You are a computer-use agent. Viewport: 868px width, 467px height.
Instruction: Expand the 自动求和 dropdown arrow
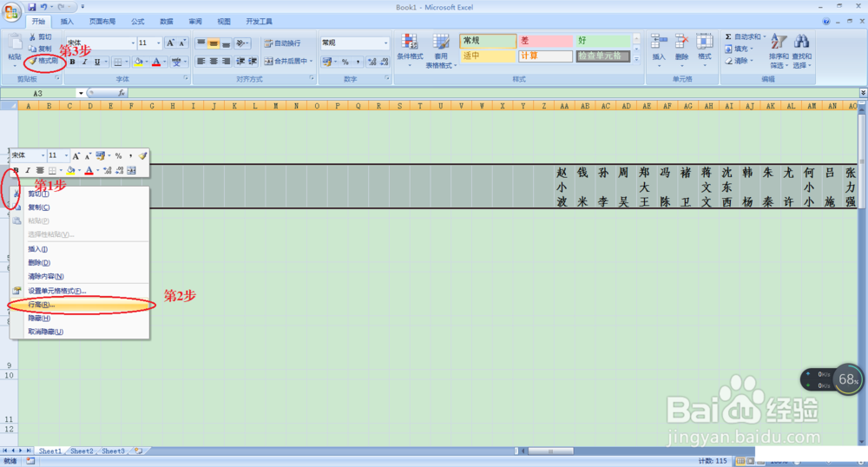tap(765, 37)
